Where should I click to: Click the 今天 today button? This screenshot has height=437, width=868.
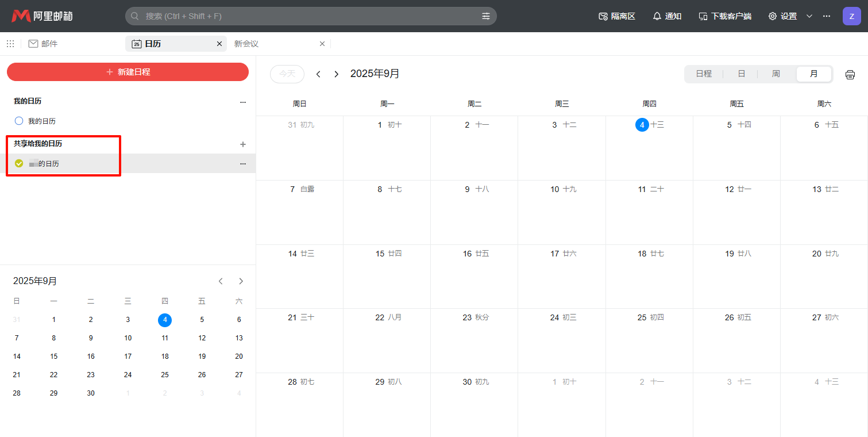[x=287, y=74]
